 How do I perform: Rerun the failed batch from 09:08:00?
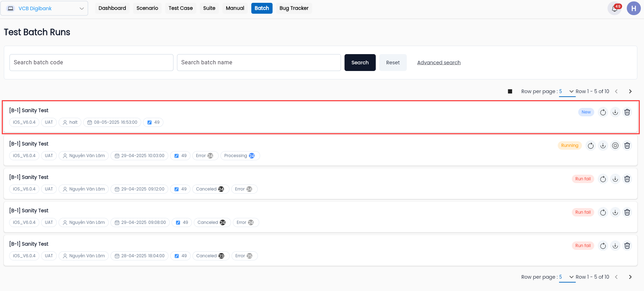point(603,212)
